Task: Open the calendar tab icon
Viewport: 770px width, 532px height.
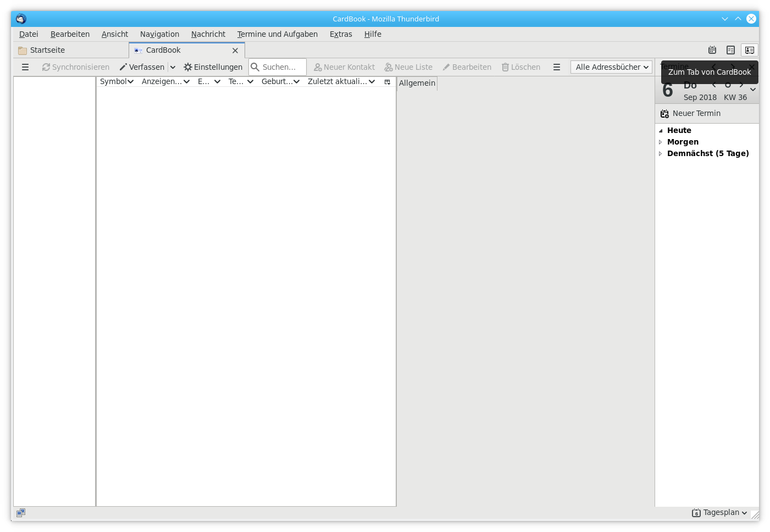Action: pos(712,50)
